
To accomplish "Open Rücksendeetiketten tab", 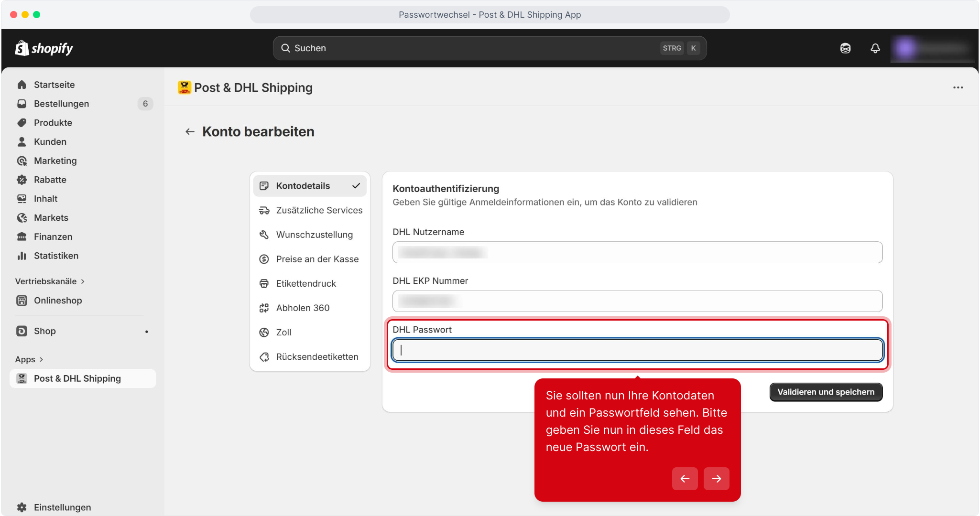I will pos(310,357).
